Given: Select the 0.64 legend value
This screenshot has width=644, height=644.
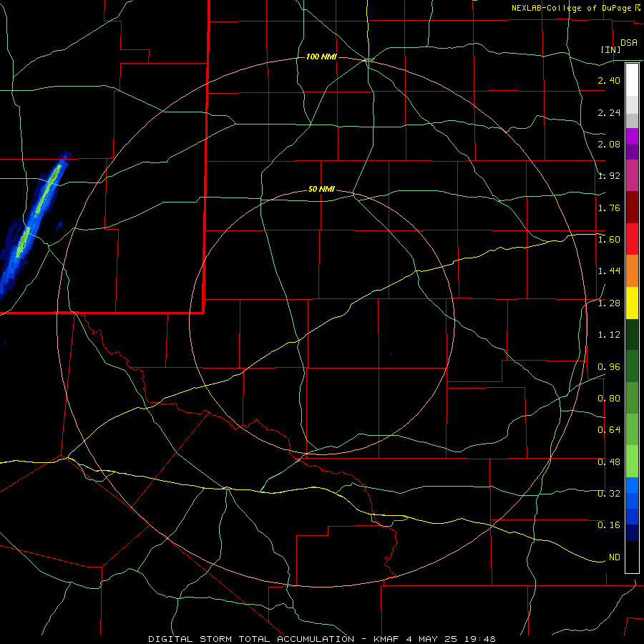Looking at the screenshot, I should point(609,430).
